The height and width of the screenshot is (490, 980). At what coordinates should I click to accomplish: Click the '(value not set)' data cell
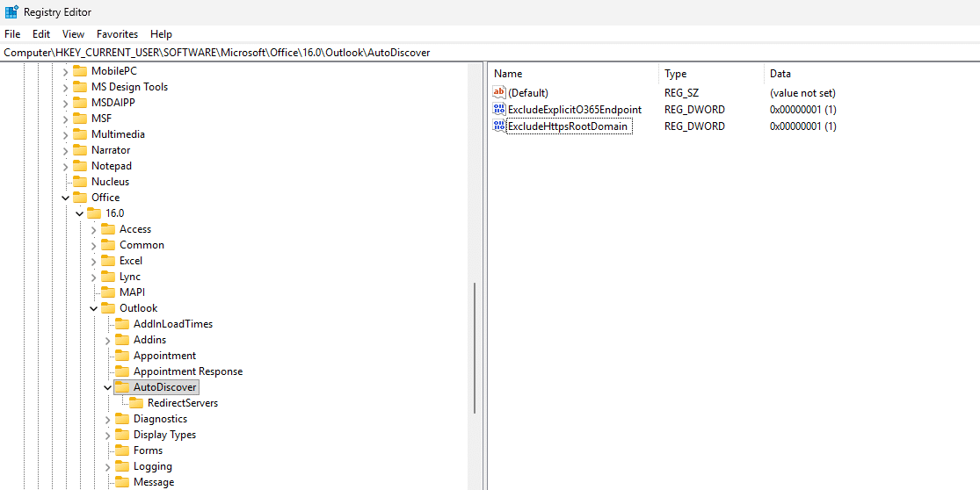[802, 93]
